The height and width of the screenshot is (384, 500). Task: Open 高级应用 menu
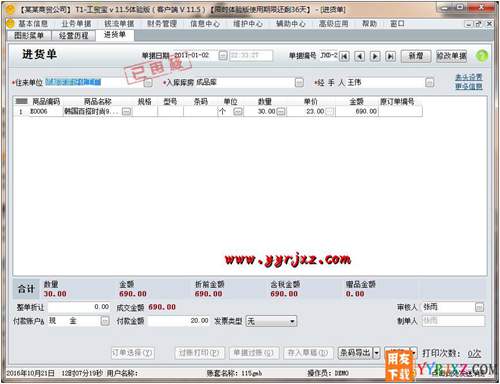(x=334, y=24)
